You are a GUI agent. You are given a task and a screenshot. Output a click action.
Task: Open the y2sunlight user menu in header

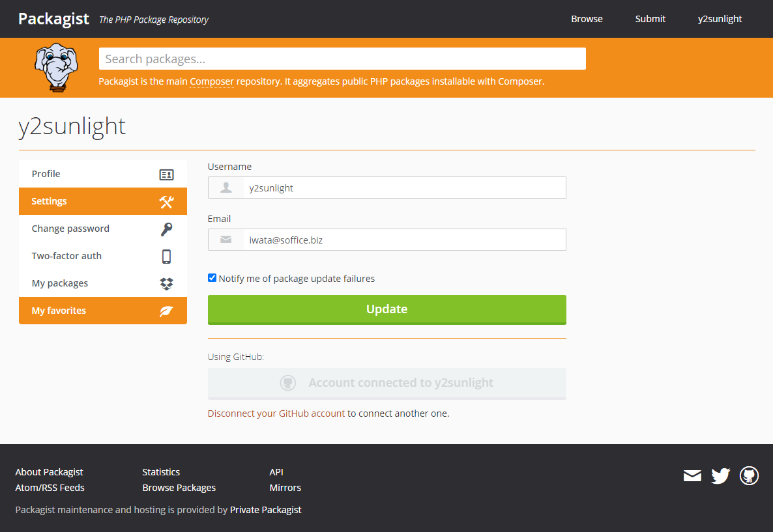[720, 19]
